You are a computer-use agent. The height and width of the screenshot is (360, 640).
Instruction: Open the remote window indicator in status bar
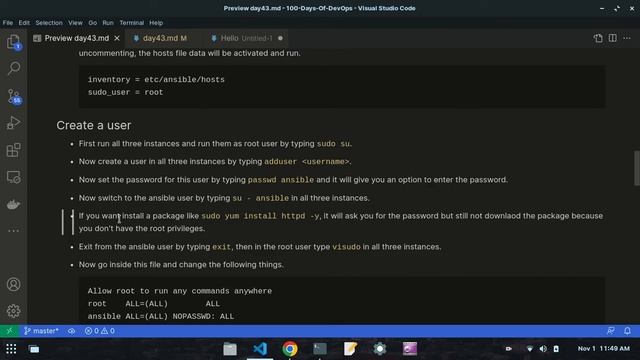[x=9, y=331]
